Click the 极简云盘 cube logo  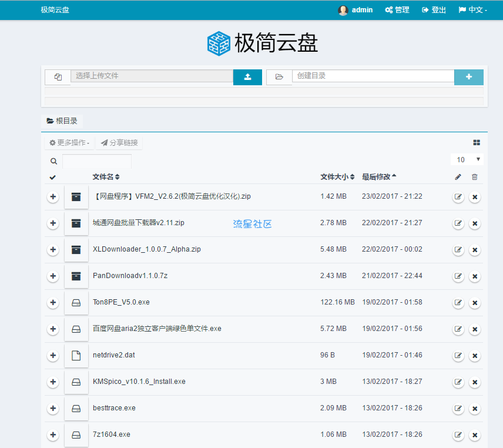(x=218, y=44)
